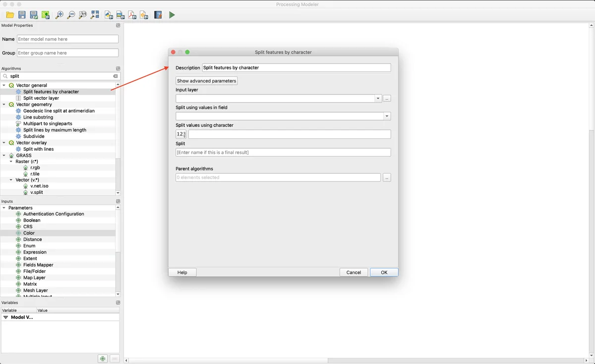
Task: Click the Zoom to 1:1 icon
Action: pos(83,15)
